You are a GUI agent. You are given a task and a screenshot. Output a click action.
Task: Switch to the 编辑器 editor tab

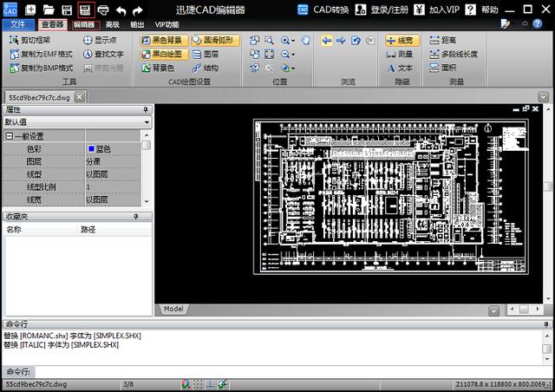pos(85,24)
